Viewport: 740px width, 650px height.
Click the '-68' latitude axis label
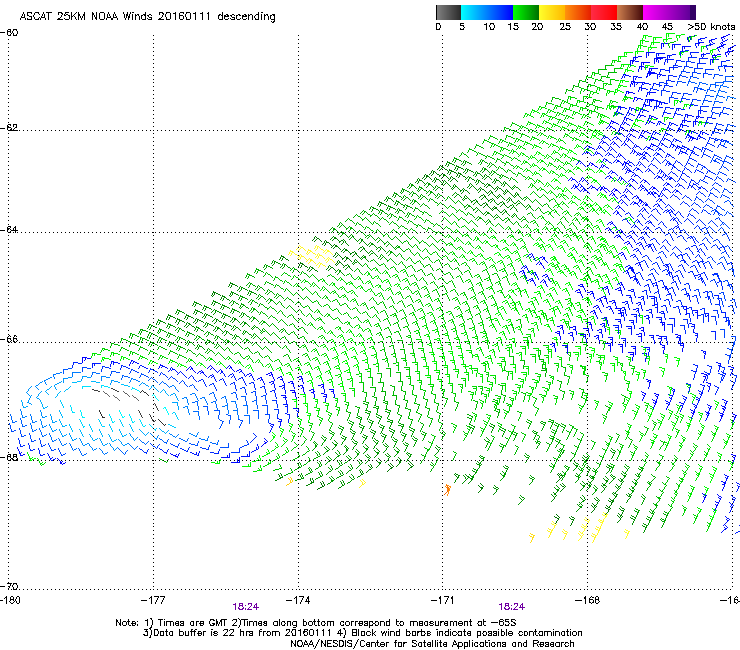pyautogui.click(x=9, y=457)
